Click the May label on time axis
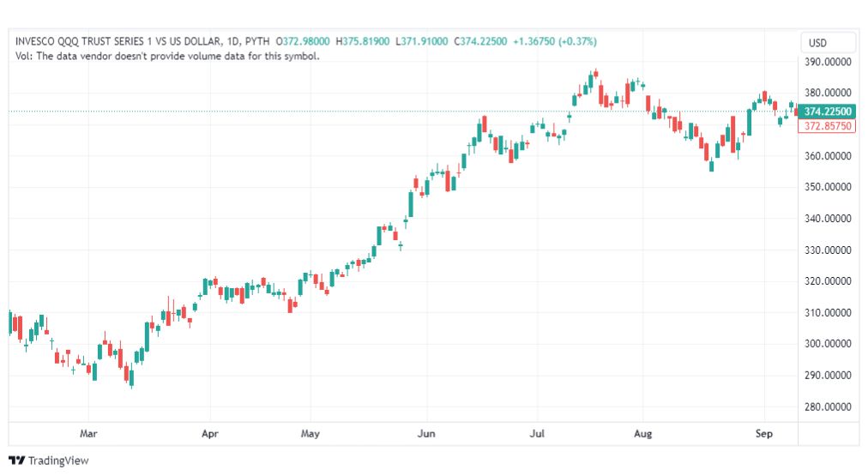 coord(310,433)
